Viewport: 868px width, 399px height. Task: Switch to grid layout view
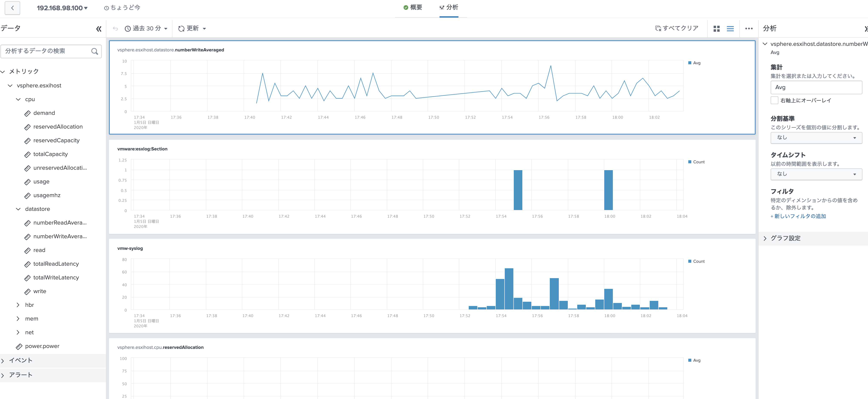[x=716, y=29]
